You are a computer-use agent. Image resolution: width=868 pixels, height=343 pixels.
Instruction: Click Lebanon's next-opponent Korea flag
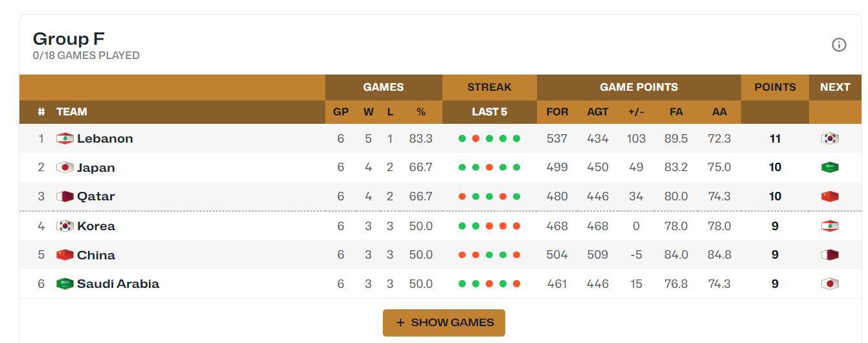tap(830, 138)
